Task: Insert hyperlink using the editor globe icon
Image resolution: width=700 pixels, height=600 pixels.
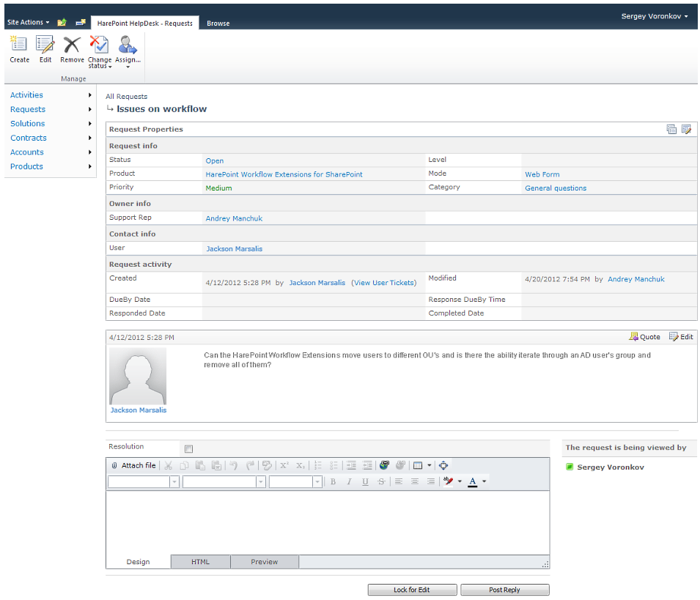Action: pos(384,465)
